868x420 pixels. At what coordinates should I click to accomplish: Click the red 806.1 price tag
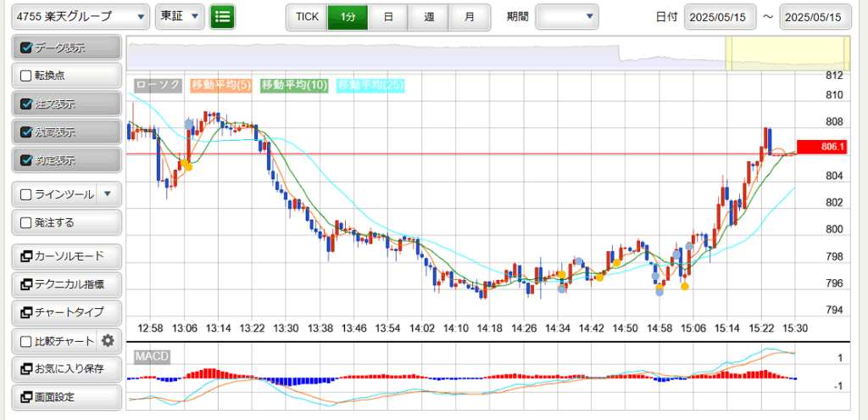[x=822, y=148]
